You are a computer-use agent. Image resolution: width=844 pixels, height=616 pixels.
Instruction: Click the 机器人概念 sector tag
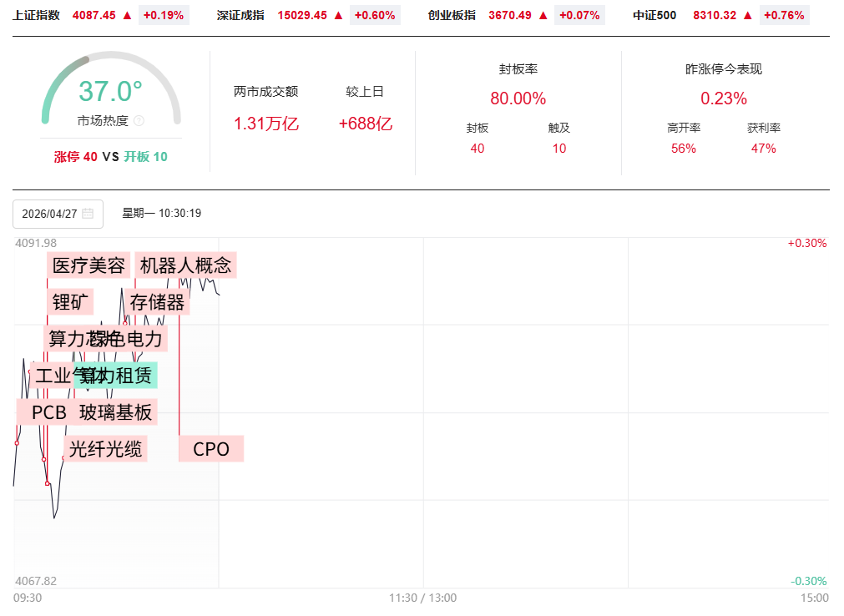click(185, 265)
